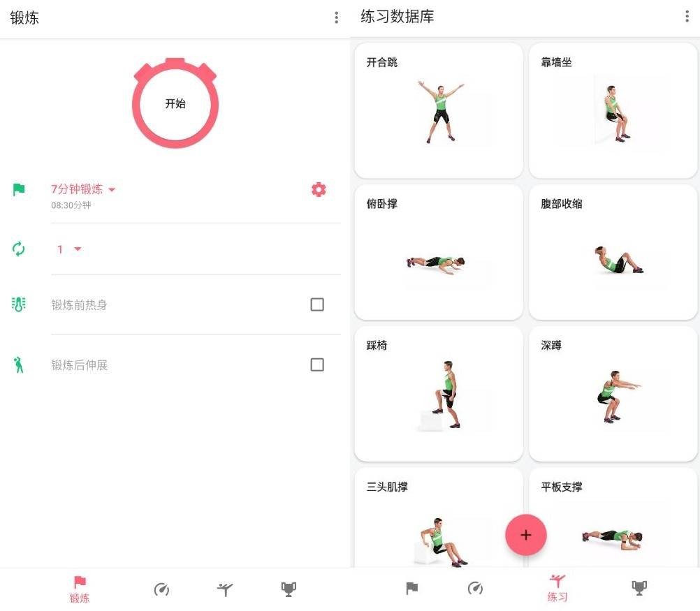Tap the kicking figure icon in left bottom bar
The height and width of the screenshot is (611, 700).
[225, 589]
